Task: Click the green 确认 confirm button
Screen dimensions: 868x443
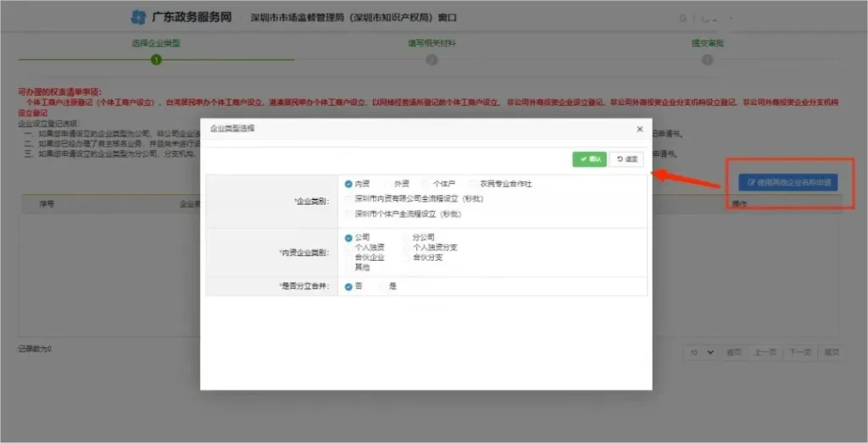Action: point(589,159)
